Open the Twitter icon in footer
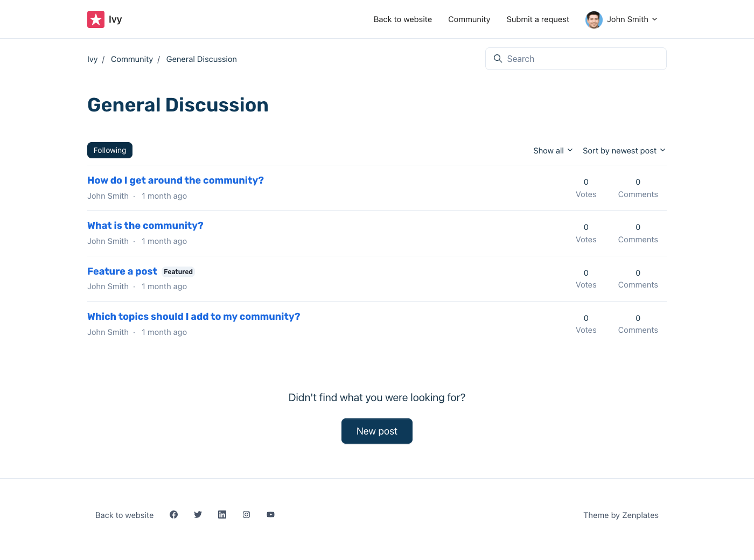The image size is (754, 560). point(198,515)
